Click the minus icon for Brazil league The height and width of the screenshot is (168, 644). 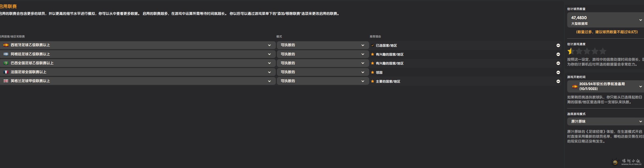point(558,63)
